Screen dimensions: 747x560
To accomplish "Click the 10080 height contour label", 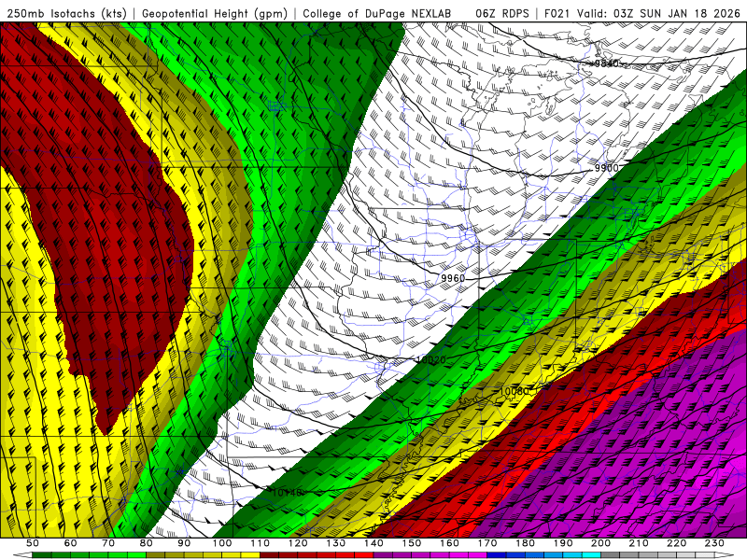I will coord(514,391).
